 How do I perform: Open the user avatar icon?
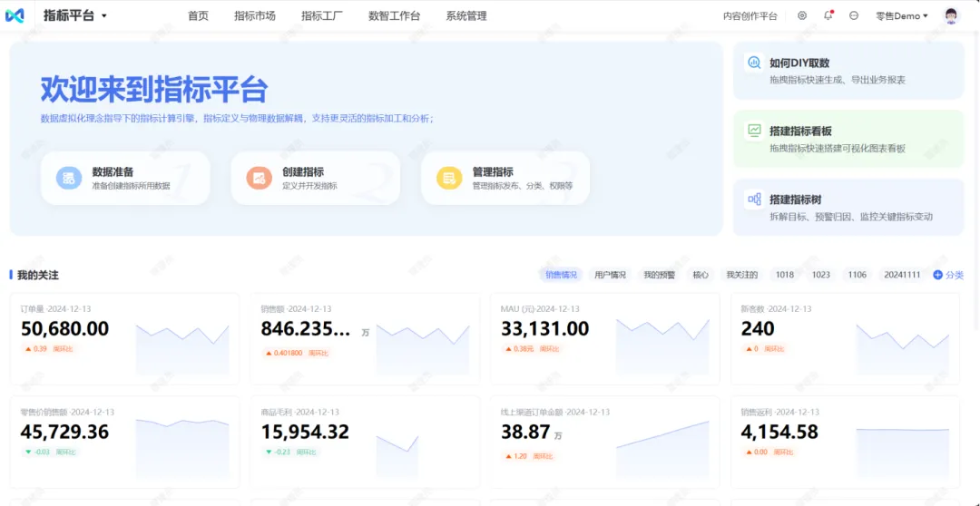click(x=951, y=15)
